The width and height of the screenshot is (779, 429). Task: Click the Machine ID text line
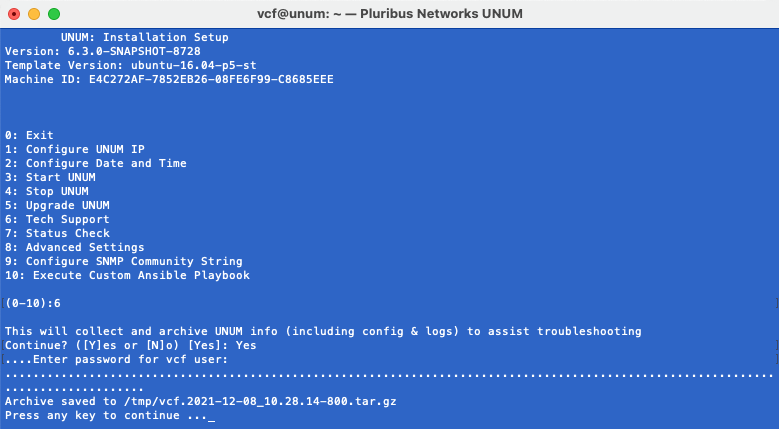coord(169,79)
